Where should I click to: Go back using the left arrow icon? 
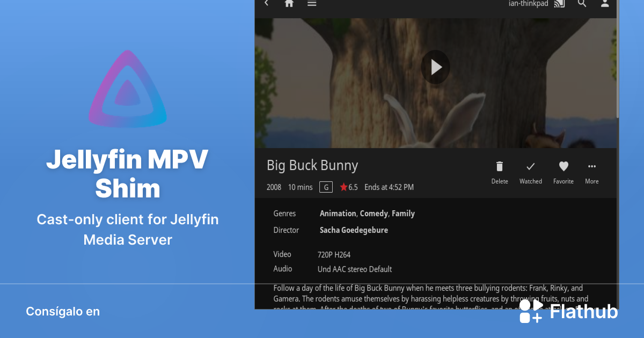267,3
